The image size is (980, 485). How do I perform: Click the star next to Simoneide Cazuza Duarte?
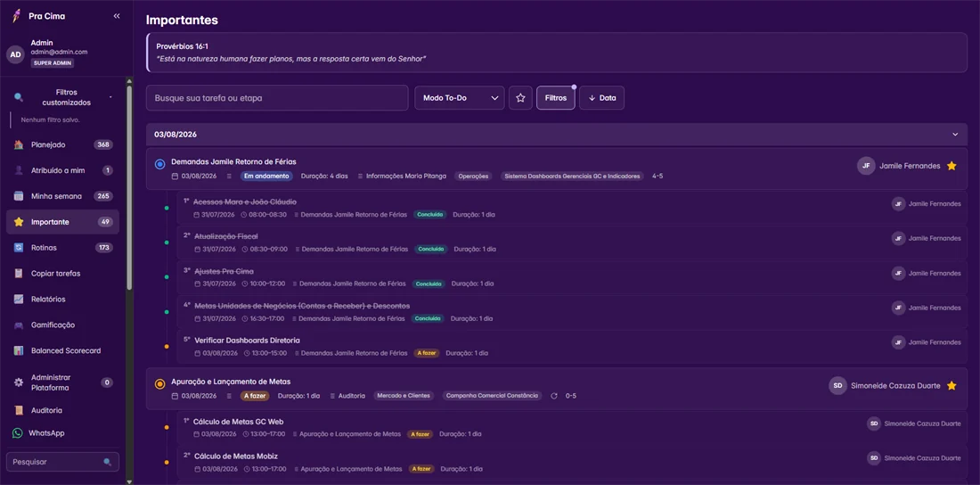tap(951, 385)
